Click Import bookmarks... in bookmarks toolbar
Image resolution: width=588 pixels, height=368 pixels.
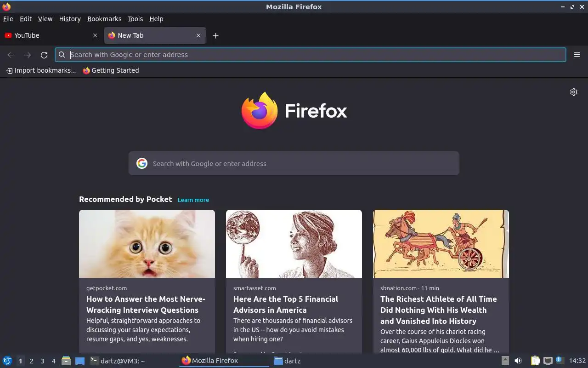point(41,70)
